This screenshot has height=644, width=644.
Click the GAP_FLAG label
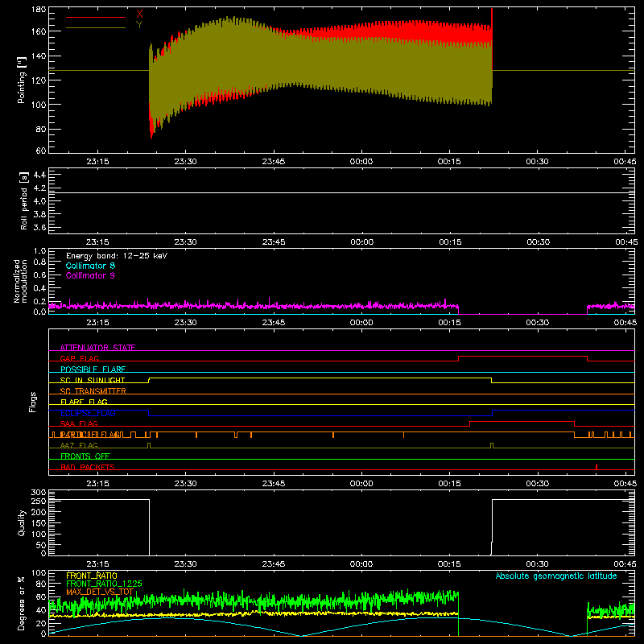pyautogui.click(x=79, y=358)
